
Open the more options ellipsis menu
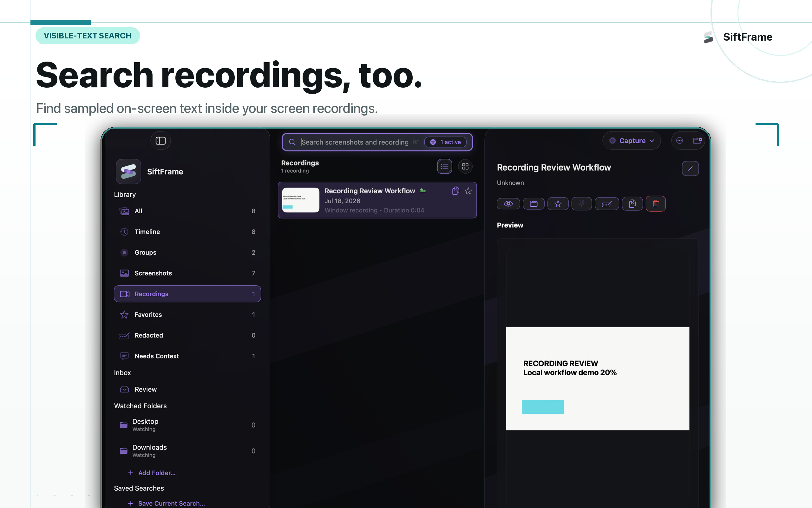pos(679,141)
